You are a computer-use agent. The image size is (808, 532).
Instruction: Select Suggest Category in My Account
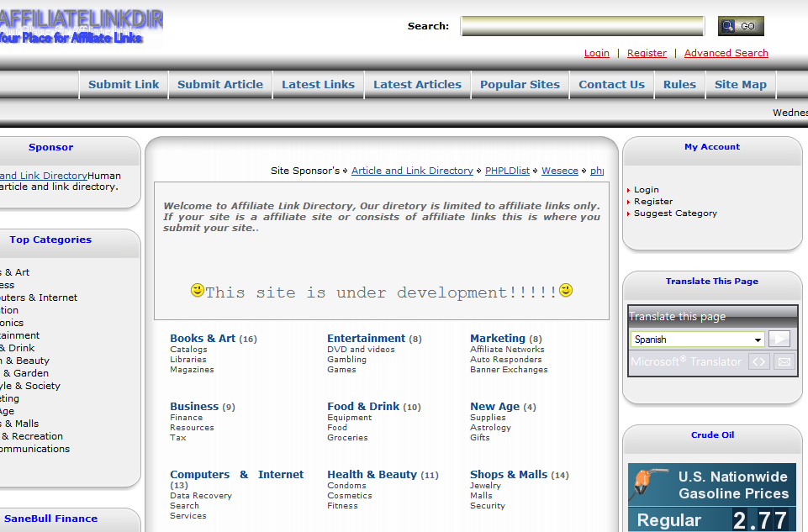coord(675,213)
